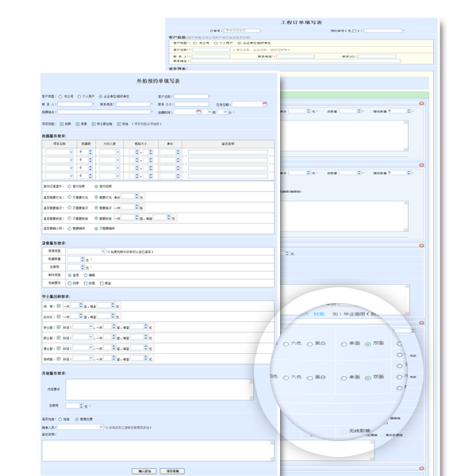The width and height of the screenshot is (476, 476).
Task: Open the 交货日期 calendar picker icon
Action: [265, 104]
